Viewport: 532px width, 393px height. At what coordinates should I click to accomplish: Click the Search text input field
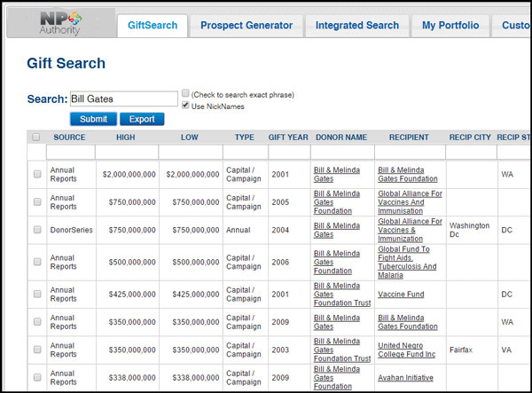pos(123,98)
